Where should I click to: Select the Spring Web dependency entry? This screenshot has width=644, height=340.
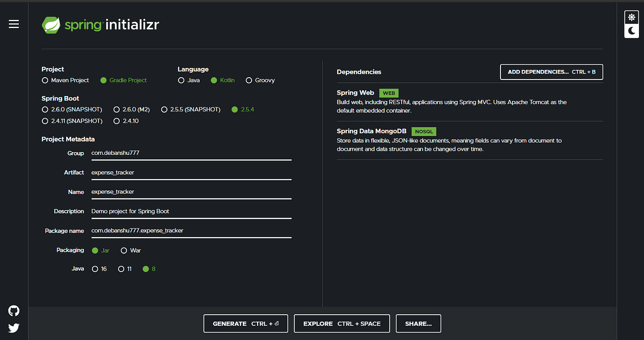tap(470, 102)
